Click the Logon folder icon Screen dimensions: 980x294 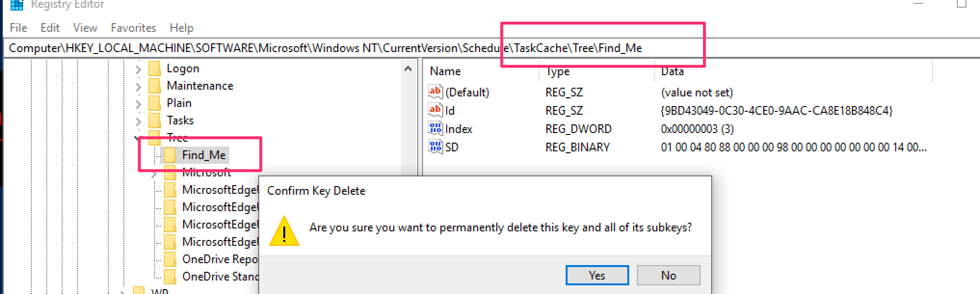coord(155,69)
